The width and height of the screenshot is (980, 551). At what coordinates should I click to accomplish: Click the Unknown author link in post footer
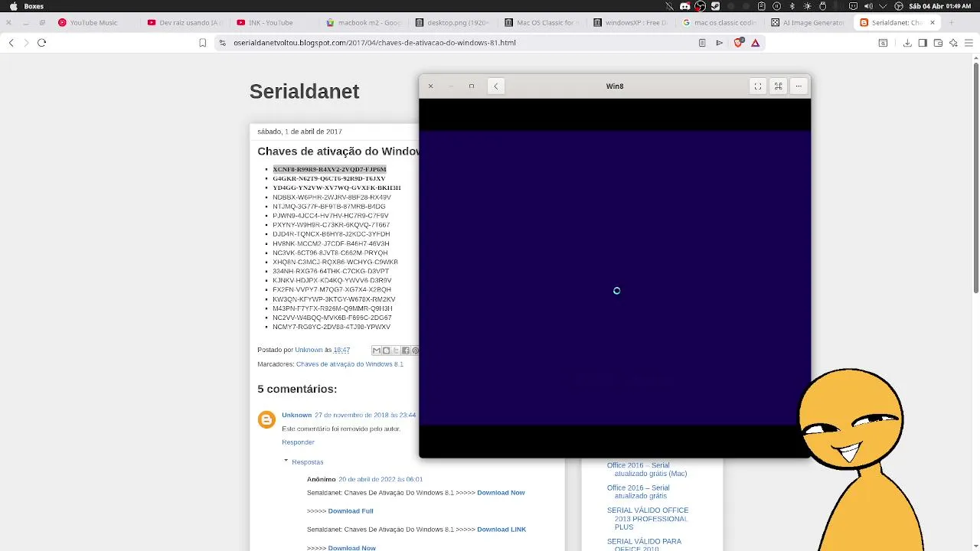coord(309,350)
